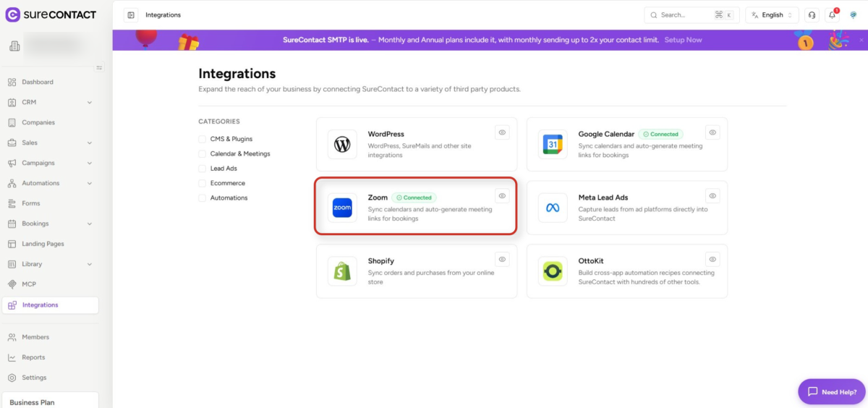The width and height of the screenshot is (868, 408).
Task: Click the WordPress card description text
Action: (x=420, y=150)
